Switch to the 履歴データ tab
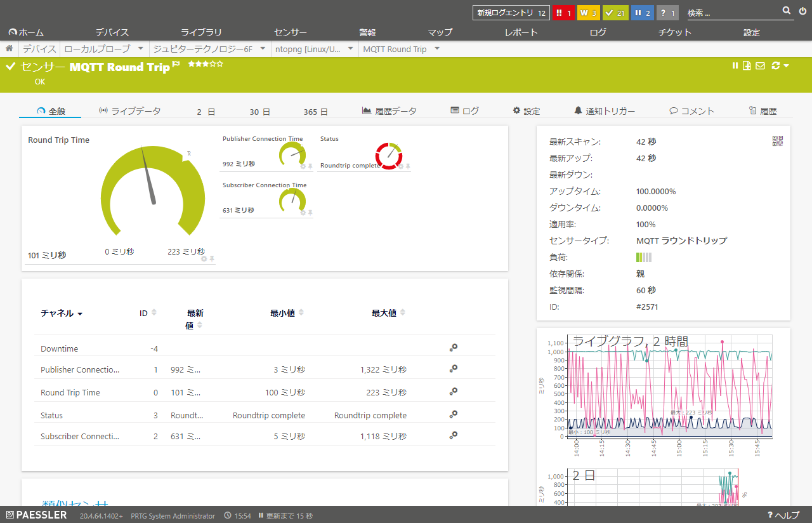 pyautogui.click(x=390, y=111)
